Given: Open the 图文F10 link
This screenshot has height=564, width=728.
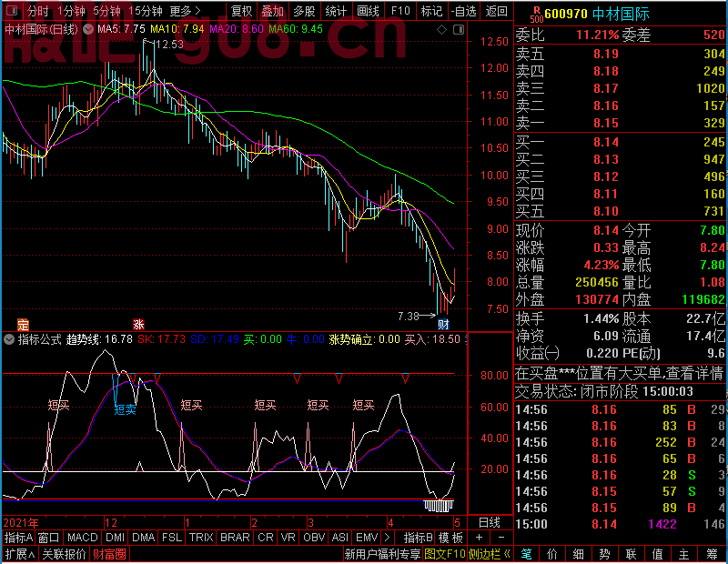Looking at the screenshot, I should click(x=444, y=554).
